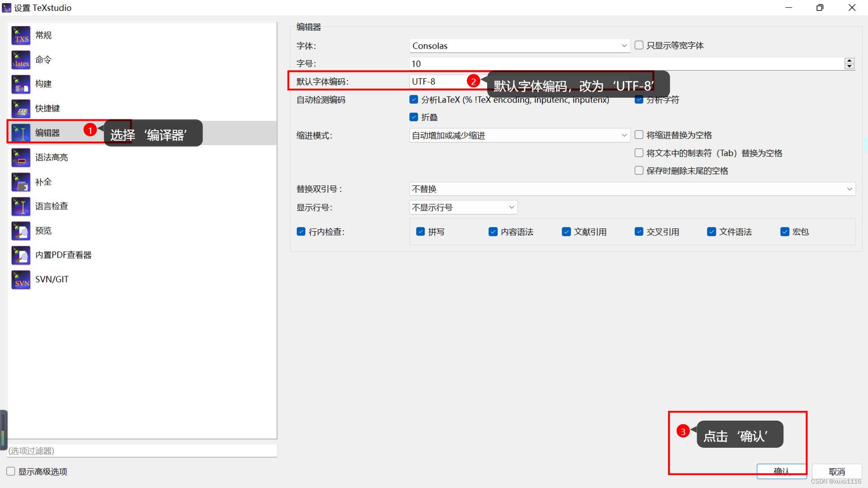The width and height of the screenshot is (868, 488).
Task: Open the 字体 Consolas dropdown
Action: coord(520,46)
